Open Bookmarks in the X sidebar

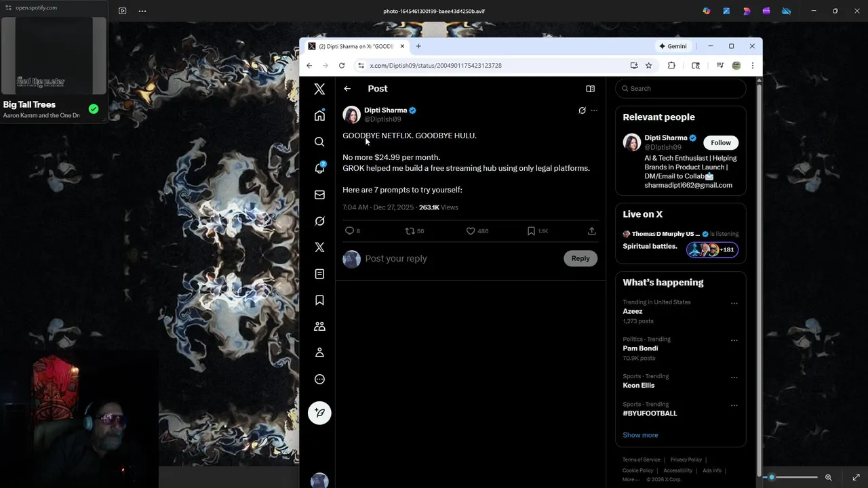[x=319, y=300]
